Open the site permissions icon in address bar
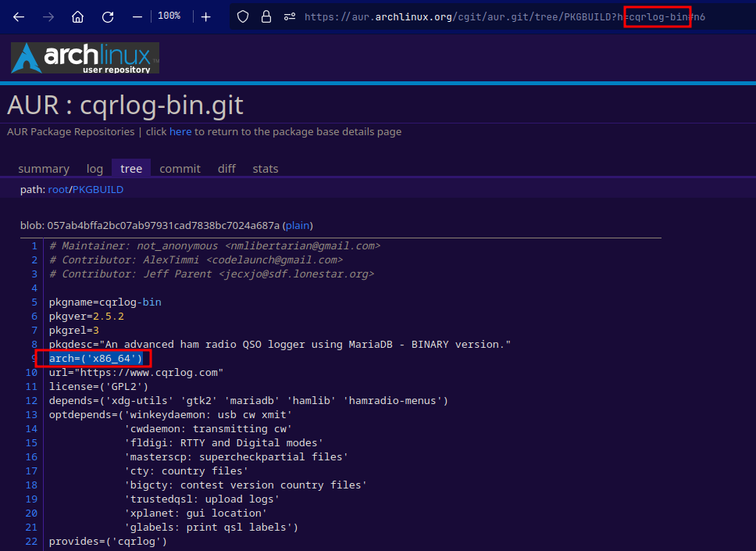The height and width of the screenshot is (551, 756). click(x=290, y=17)
